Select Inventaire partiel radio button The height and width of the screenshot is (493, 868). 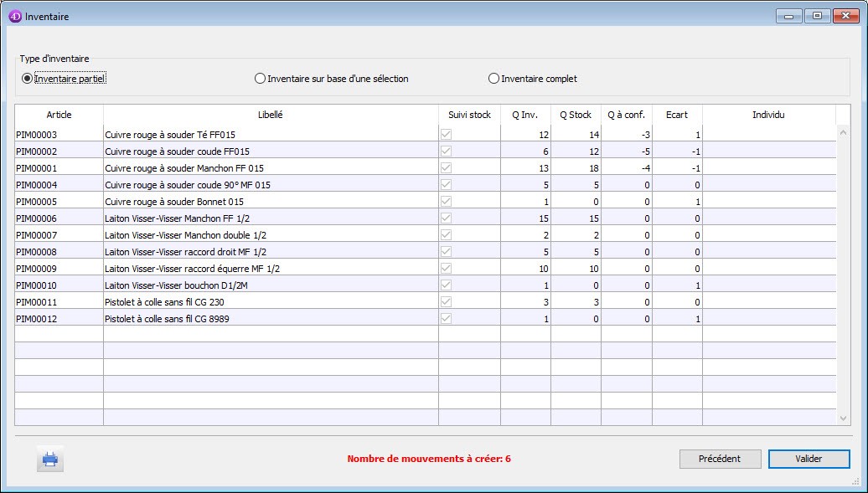click(x=28, y=79)
